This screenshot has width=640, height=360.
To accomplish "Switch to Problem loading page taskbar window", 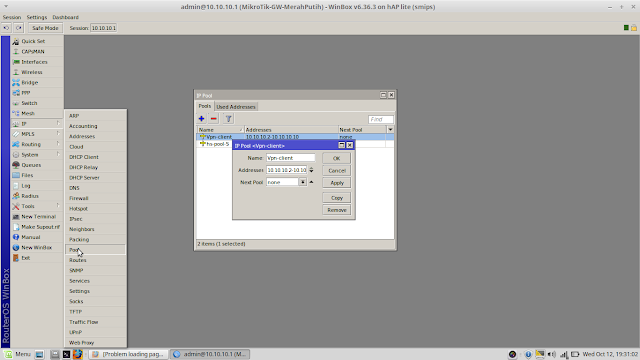I will [129, 354].
